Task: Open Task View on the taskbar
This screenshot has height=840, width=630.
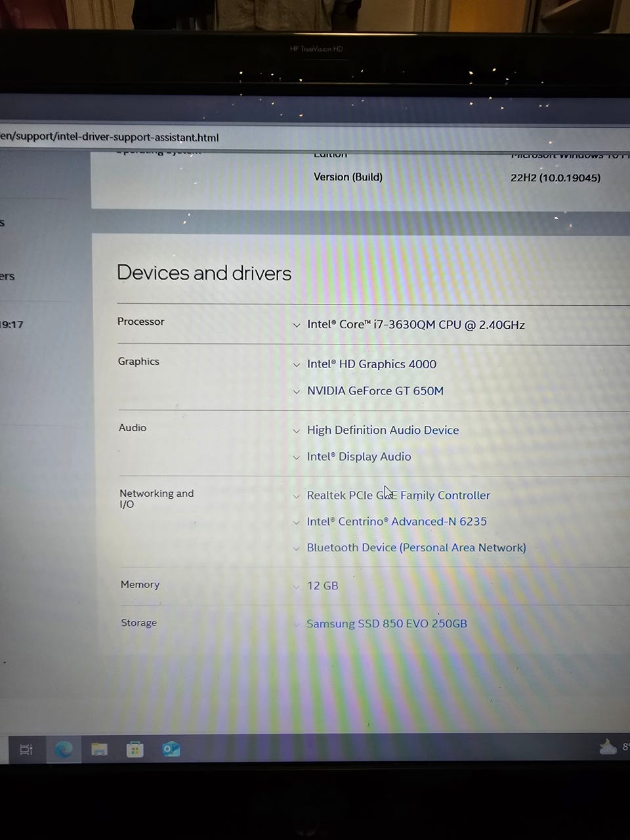Action: pyautogui.click(x=26, y=749)
